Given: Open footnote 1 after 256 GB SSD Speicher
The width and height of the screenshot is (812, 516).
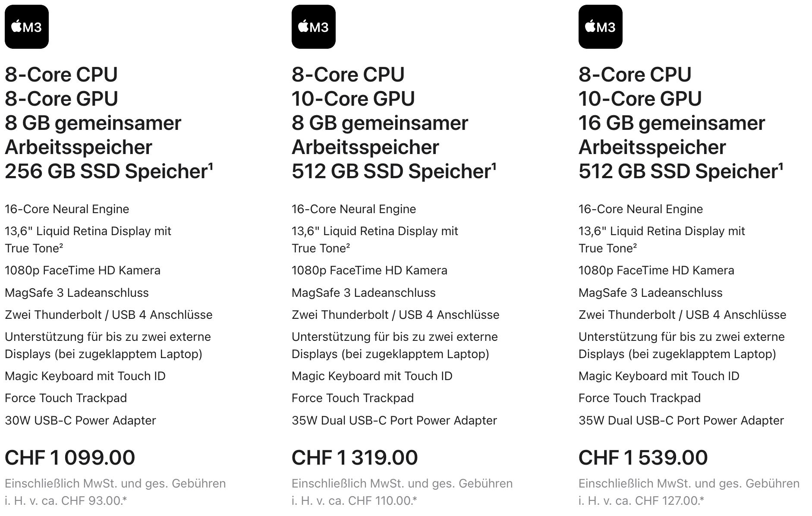Looking at the screenshot, I should click(x=211, y=166).
